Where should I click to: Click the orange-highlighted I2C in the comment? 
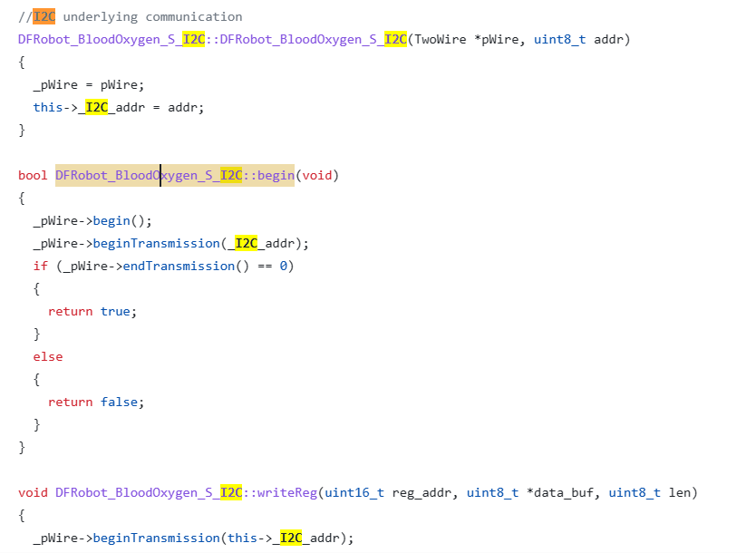tap(44, 16)
